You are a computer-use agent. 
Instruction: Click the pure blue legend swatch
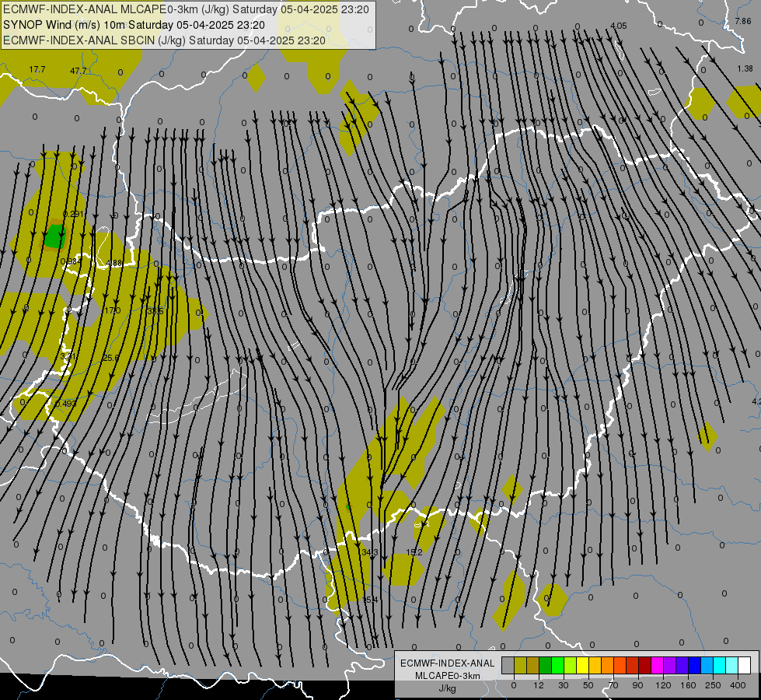coord(695,665)
